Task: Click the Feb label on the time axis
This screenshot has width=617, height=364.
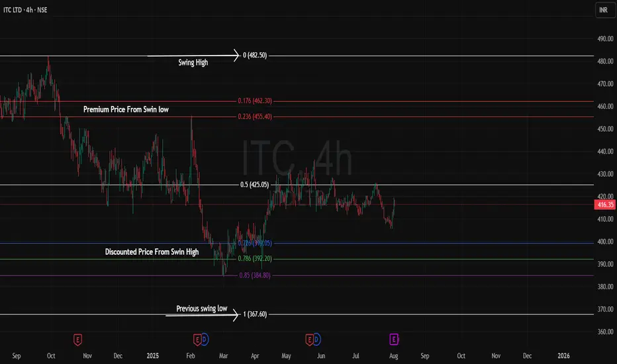Action: [191, 356]
